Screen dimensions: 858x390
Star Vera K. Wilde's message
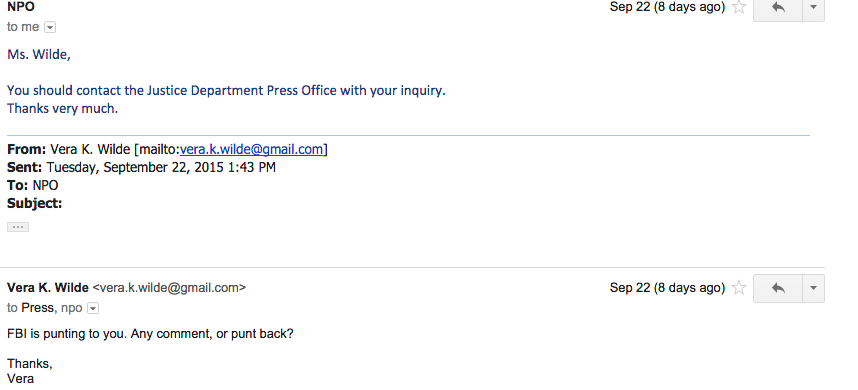pyautogui.click(x=739, y=288)
